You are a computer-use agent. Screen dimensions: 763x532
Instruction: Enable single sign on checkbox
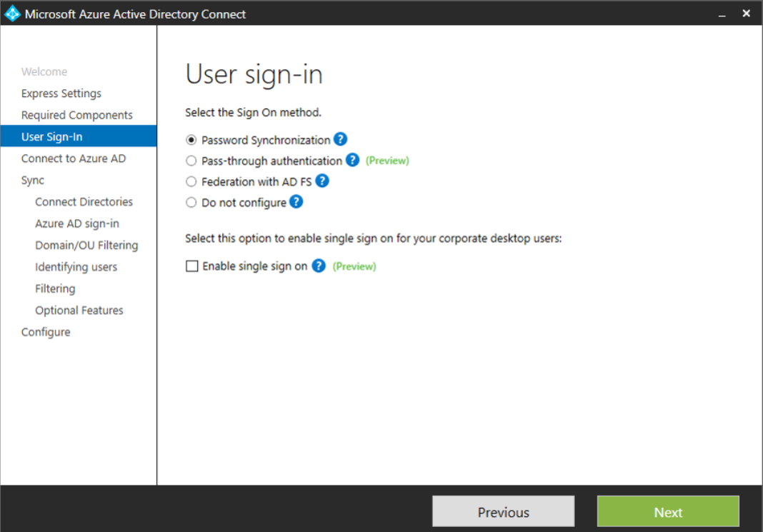[x=191, y=266]
